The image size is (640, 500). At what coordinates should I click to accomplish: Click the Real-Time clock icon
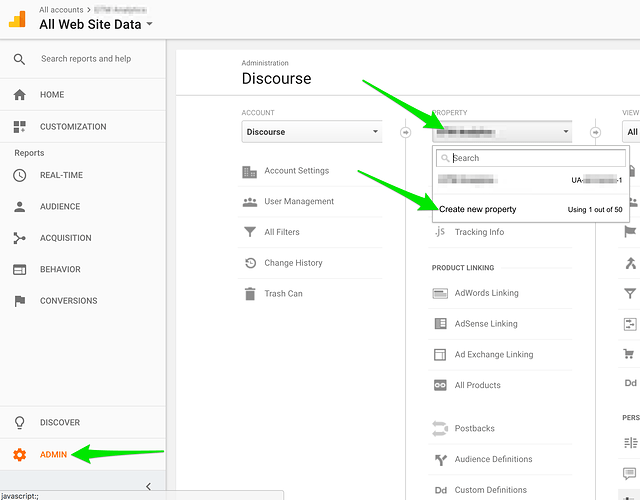tap(20, 175)
